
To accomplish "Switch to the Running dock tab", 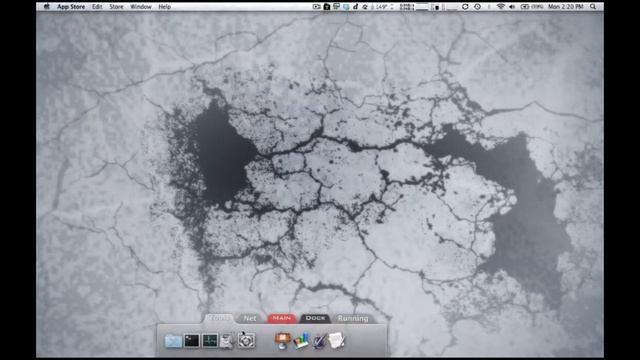I will pyautogui.click(x=353, y=318).
